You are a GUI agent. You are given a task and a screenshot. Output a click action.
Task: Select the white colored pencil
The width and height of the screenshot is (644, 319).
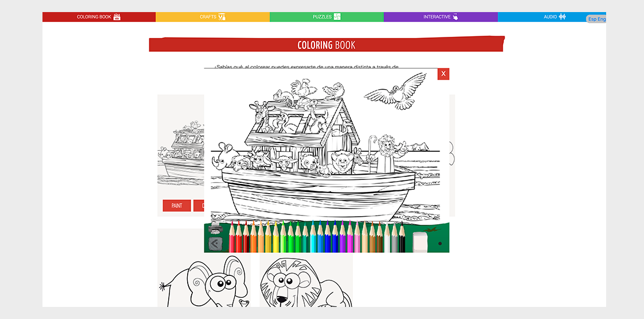click(387, 237)
